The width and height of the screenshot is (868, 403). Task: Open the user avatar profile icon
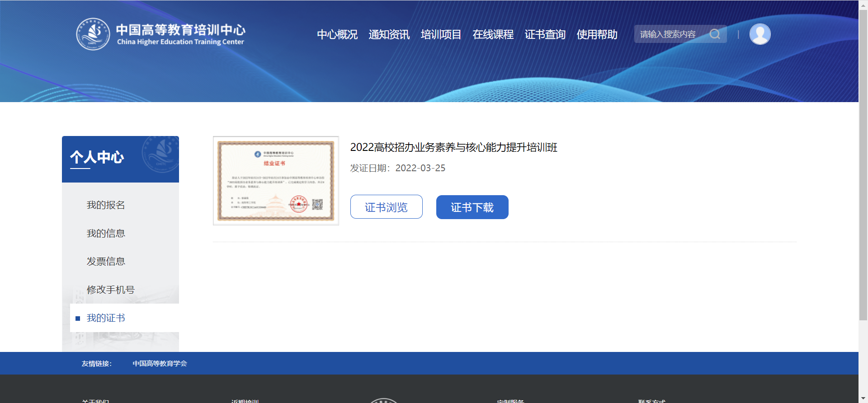click(759, 34)
